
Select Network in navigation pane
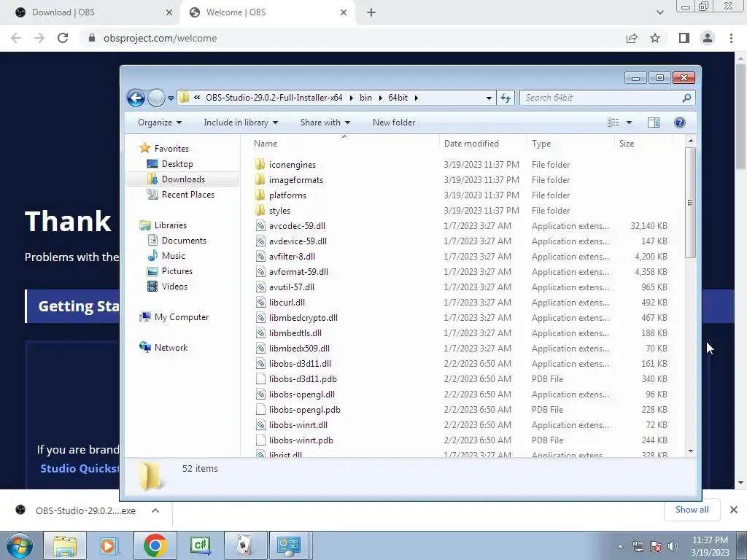click(171, 348)
